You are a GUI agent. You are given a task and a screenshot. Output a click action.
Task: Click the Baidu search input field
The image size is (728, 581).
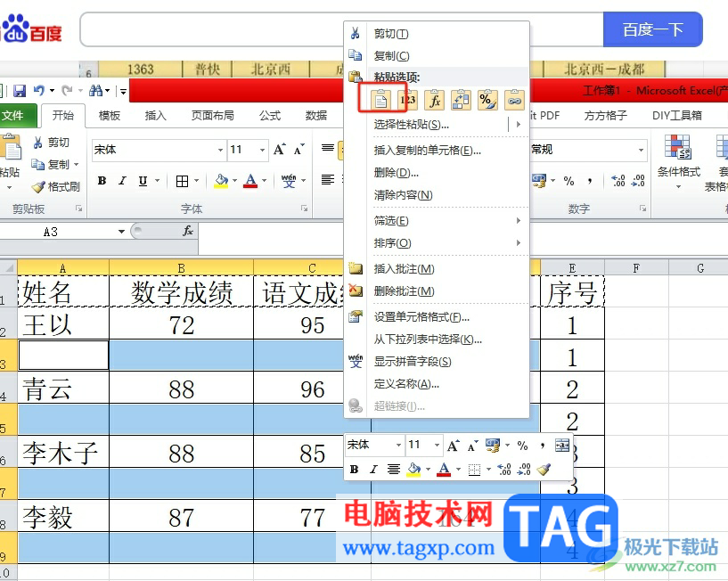click(341, 29)
